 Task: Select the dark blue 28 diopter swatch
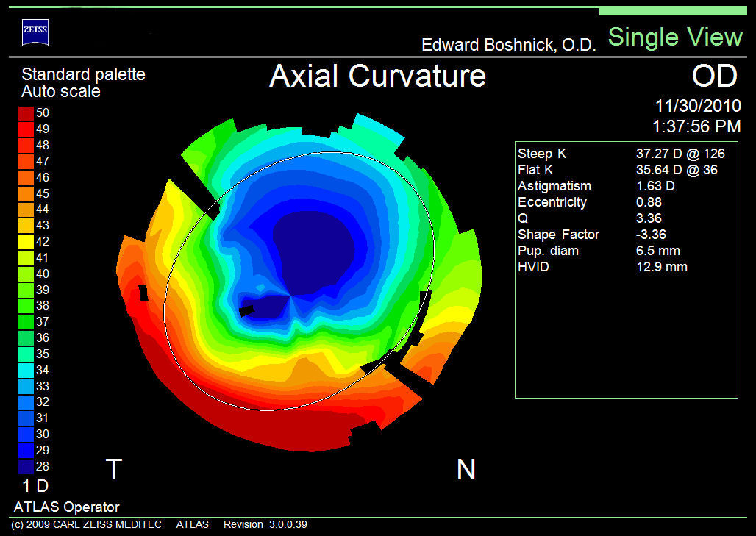coord(26,465)
